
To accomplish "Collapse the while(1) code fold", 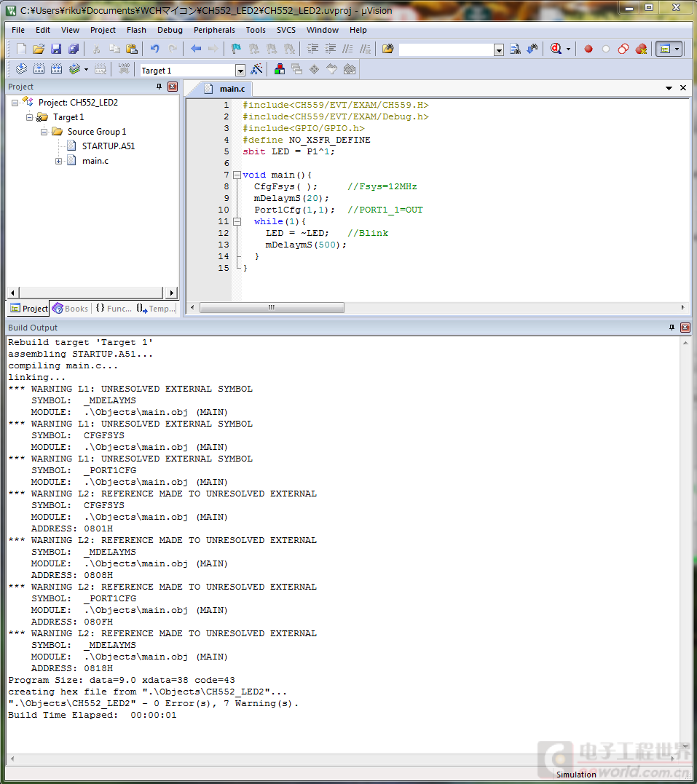I will coord(237,221).
